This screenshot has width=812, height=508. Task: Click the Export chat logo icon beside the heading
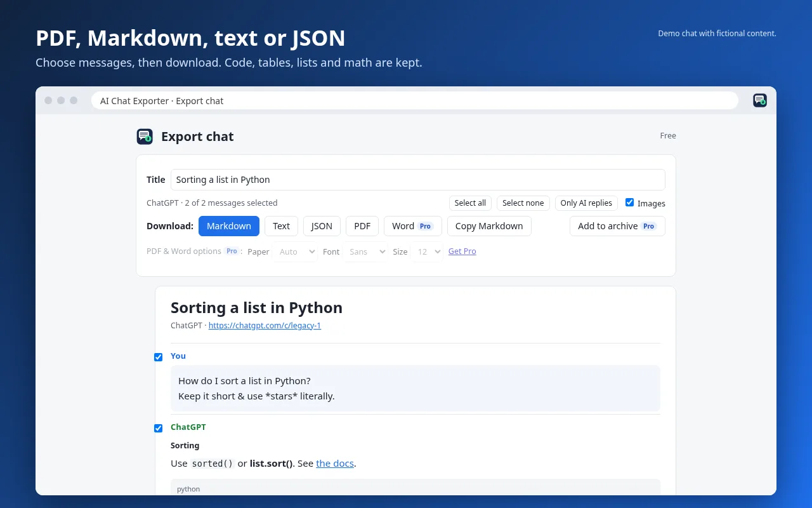145,137
